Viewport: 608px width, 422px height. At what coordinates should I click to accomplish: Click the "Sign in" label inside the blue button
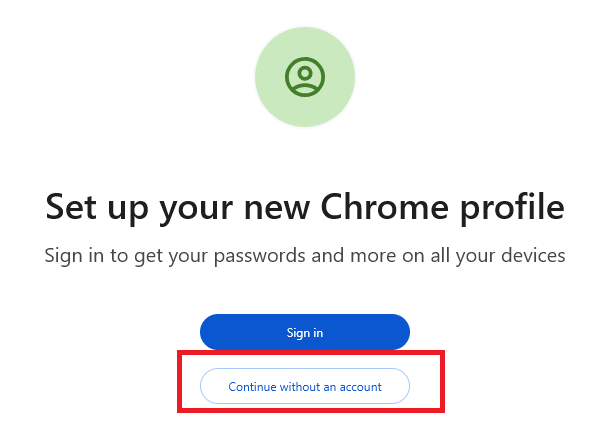(x=305, y=332)
